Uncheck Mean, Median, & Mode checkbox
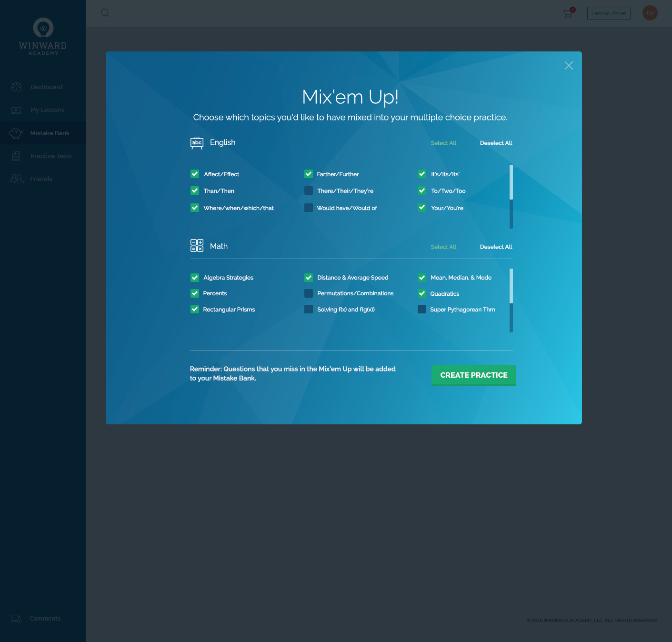 (x=422, y=277)
